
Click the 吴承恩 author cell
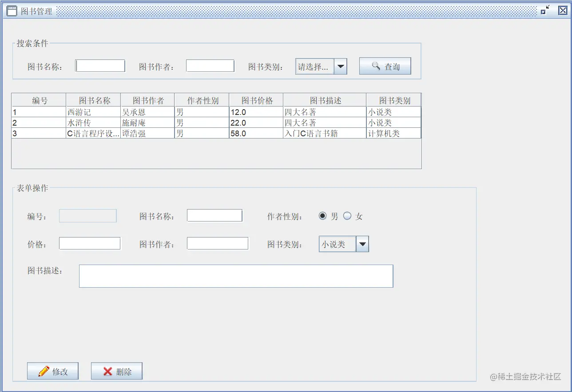tap(148, 112)
